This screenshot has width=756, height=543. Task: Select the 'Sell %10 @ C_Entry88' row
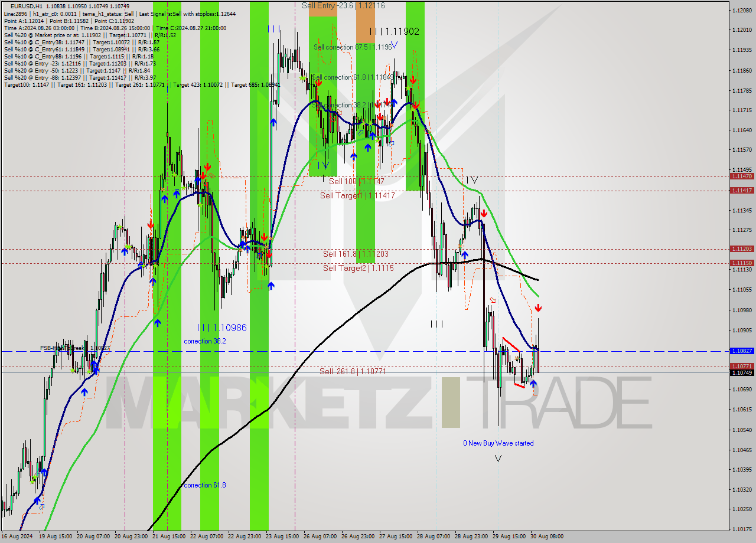[x=79, y=56]
